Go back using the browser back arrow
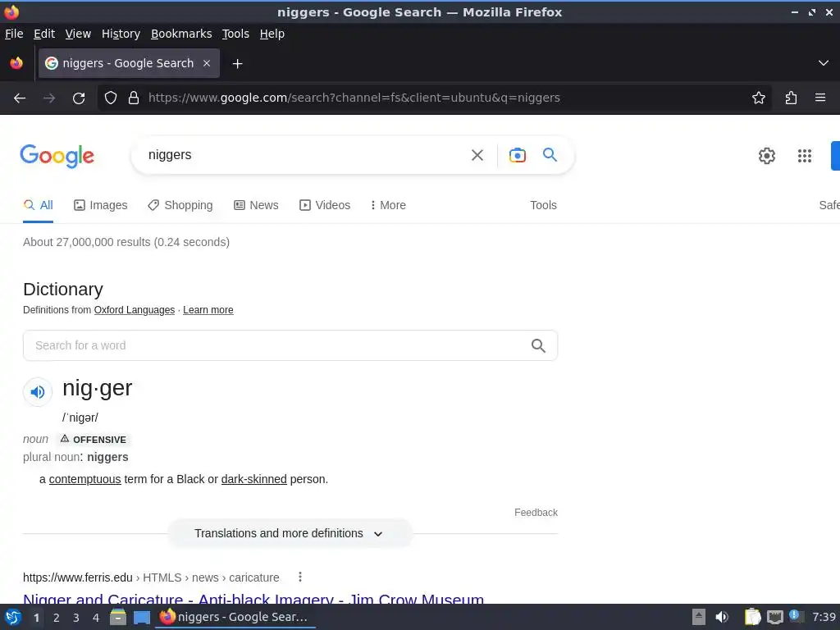The image size is (840, 630). click(20, 98)
